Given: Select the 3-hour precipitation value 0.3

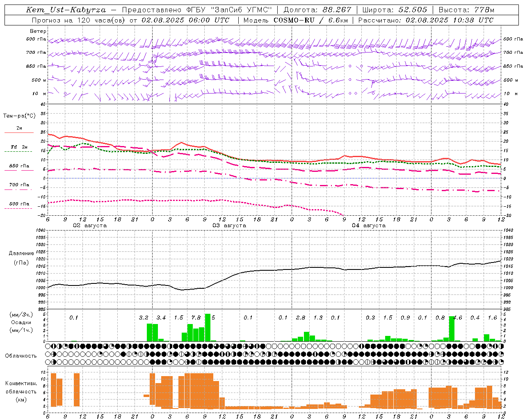Looking at the screenshot, I should (370, 318).
